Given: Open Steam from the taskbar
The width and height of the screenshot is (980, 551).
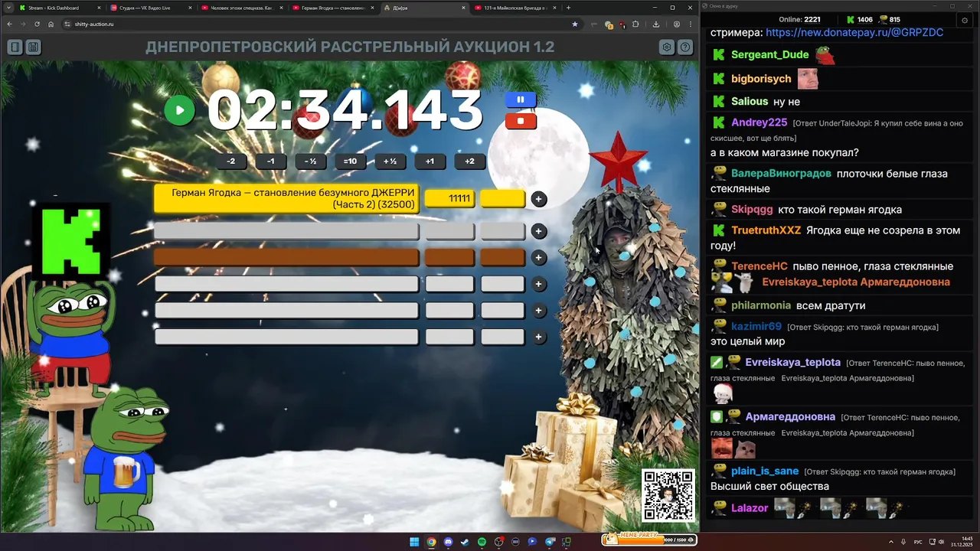Looking at the screenshot, I should 465,542.
